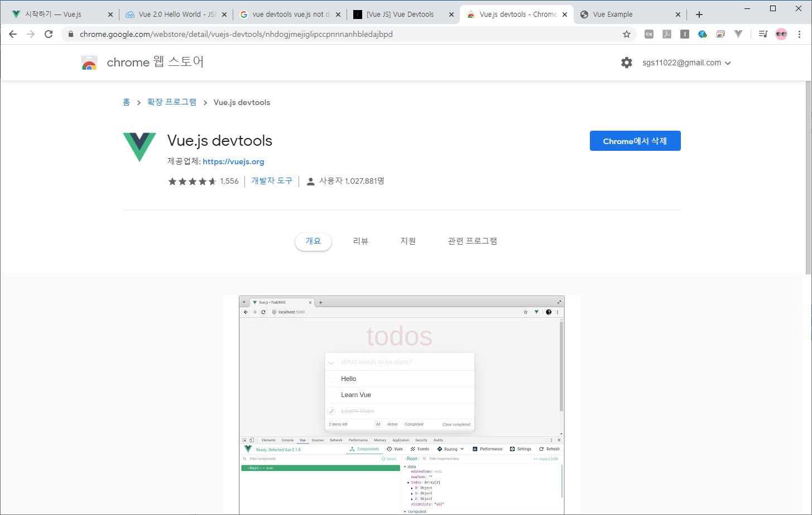Bookmark this page with the star icon
The width and height of the screenshot is (812, 515).
pyautogui.click(x=627, y=34)
